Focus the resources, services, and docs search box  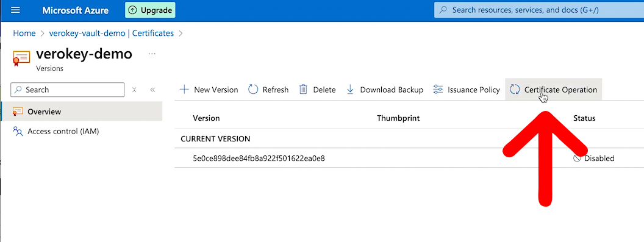(539, 10)
